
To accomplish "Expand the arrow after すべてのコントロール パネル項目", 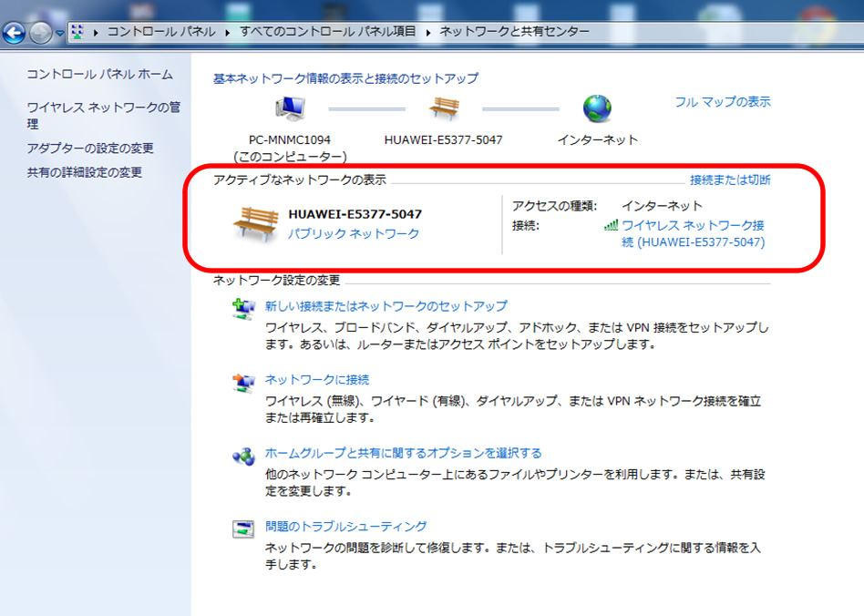I will [x=428, y=33].
